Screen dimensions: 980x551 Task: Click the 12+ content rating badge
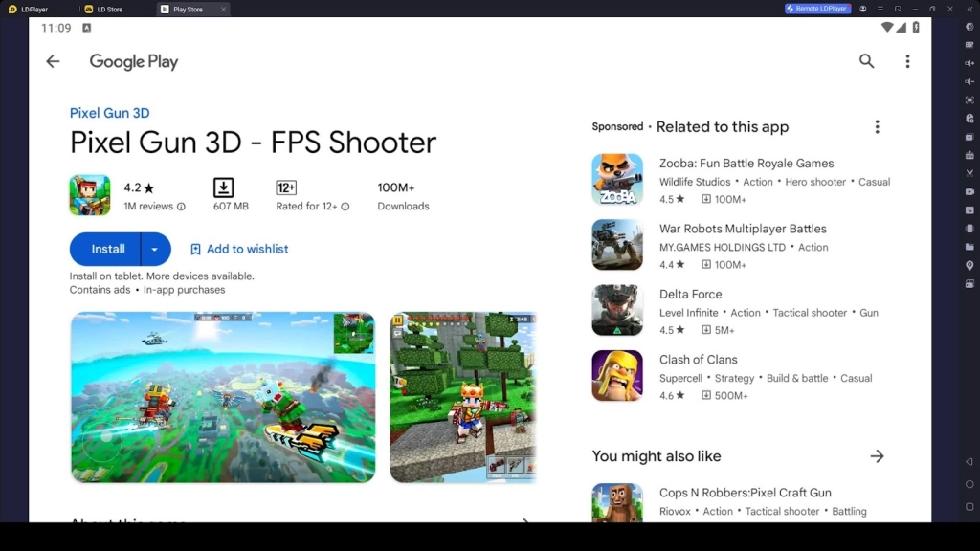tap(285, 187)
